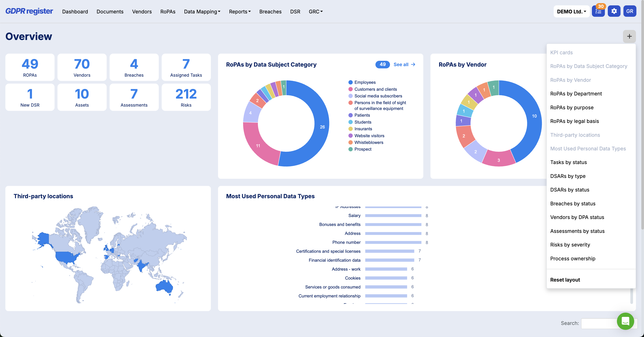Open settings via the gear icon

(614, 11)
